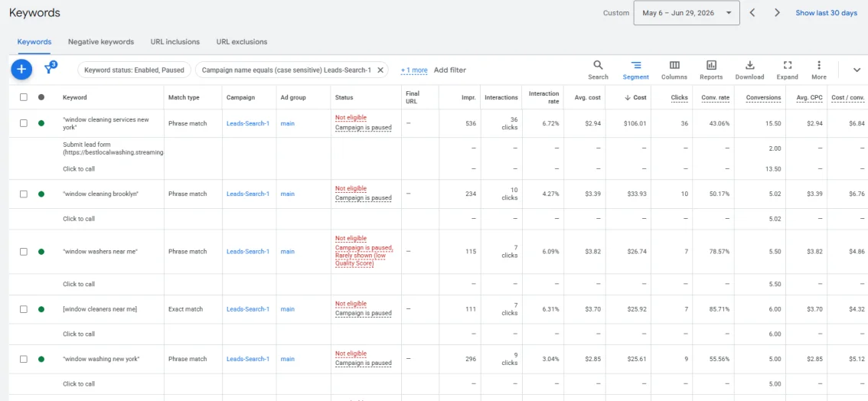Viewport: 868px width, 401px height.
Task: Open the Keyword status filter chip
Action: point(134,70)
